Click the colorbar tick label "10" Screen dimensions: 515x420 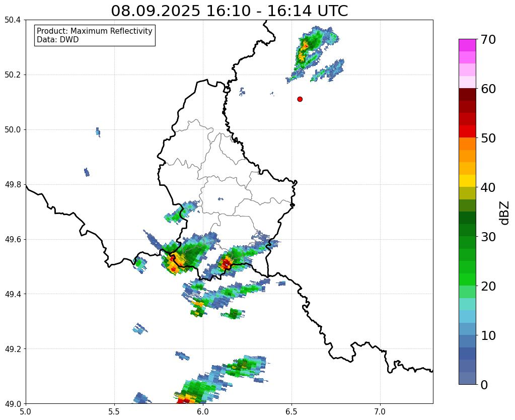[488, 335]
